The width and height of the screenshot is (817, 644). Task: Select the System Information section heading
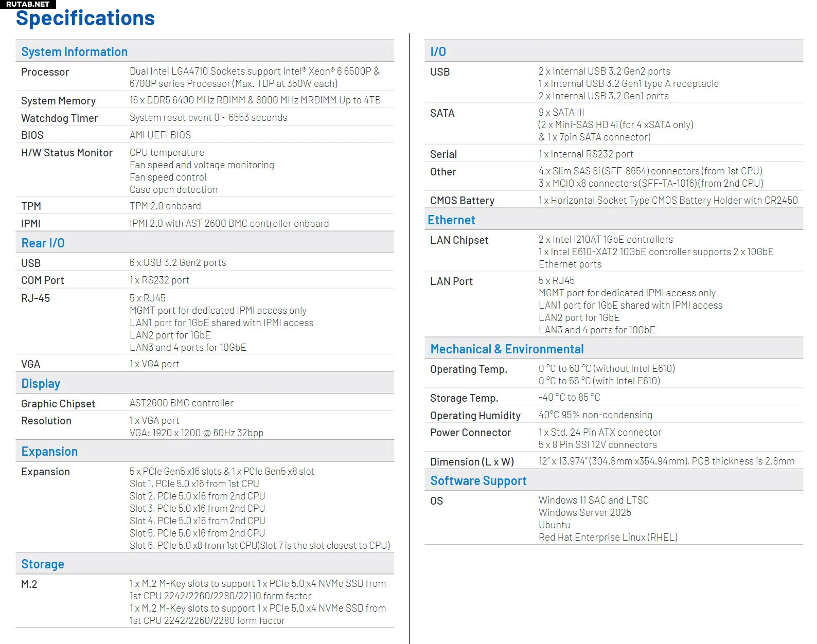pos(74,52)
